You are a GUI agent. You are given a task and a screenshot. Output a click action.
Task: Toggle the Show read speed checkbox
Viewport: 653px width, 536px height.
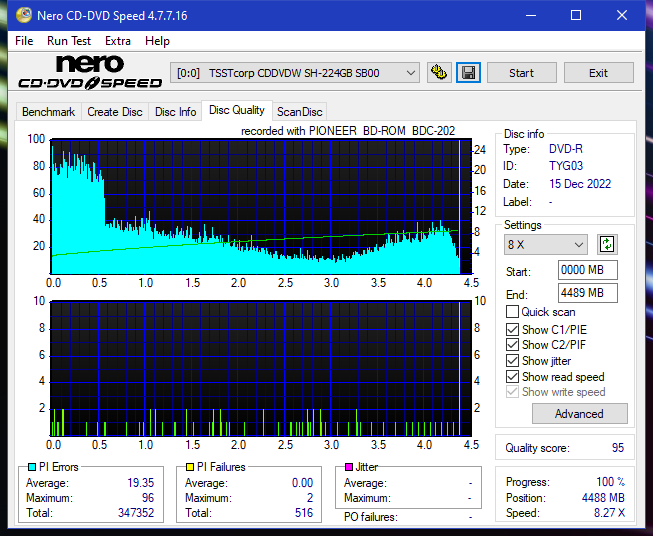coord(512,376)
